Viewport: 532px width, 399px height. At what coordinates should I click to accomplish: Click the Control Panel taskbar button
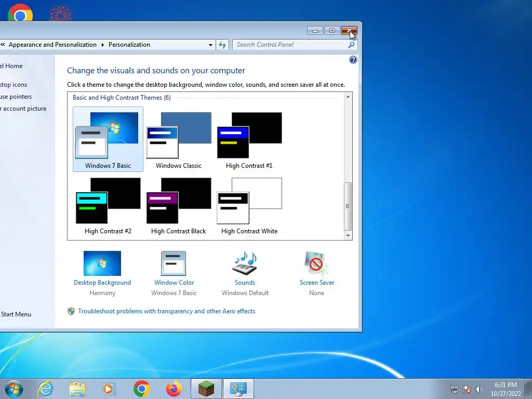pos(238,389)
